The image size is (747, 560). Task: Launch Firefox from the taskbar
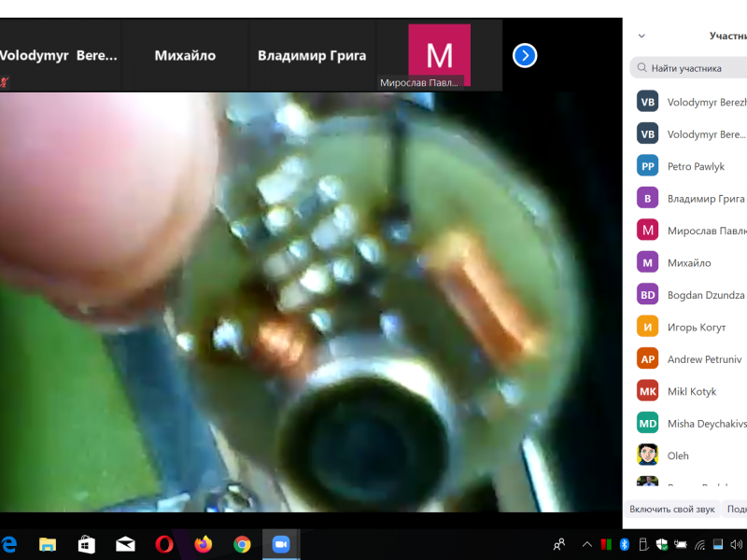click(203, 544)
